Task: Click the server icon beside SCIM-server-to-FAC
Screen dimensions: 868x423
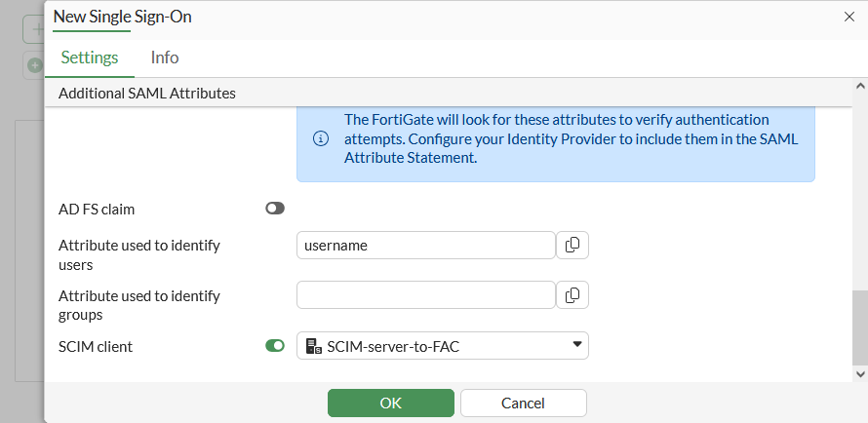Action: 313,345
